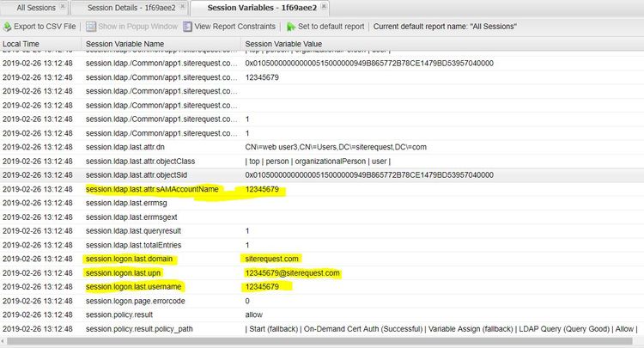Select the session.ldap.last.attr.dn variable name
644x348 pixels.
(125, 147)
